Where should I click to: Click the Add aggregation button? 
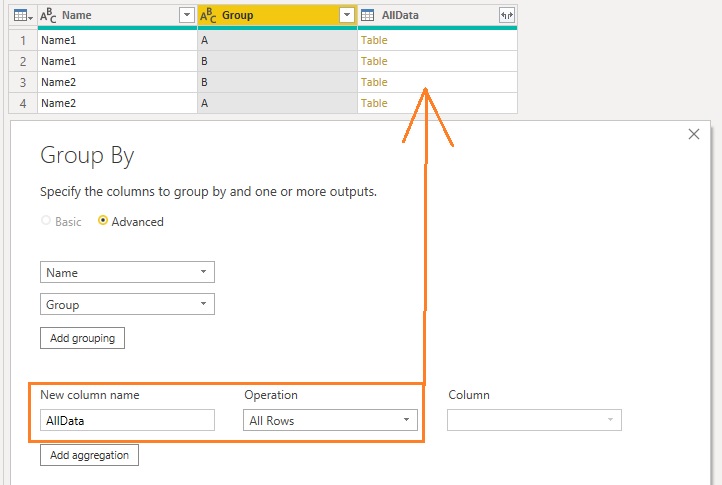(x=89, y=455)
